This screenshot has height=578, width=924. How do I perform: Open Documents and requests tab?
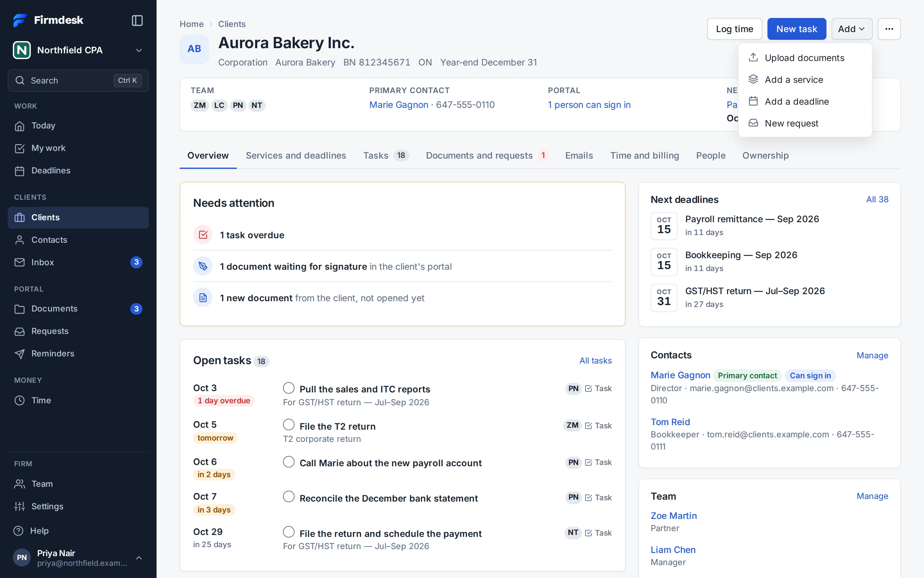[x=487, y=156]
